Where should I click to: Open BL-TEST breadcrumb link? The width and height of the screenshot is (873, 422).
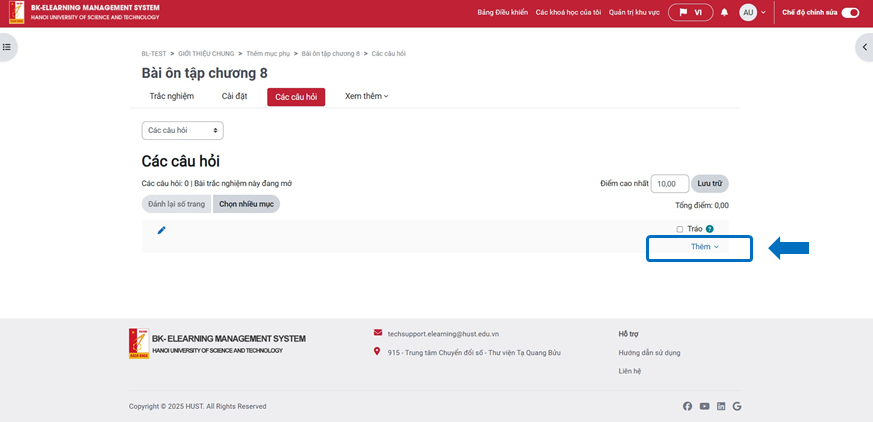click(154, 53)
